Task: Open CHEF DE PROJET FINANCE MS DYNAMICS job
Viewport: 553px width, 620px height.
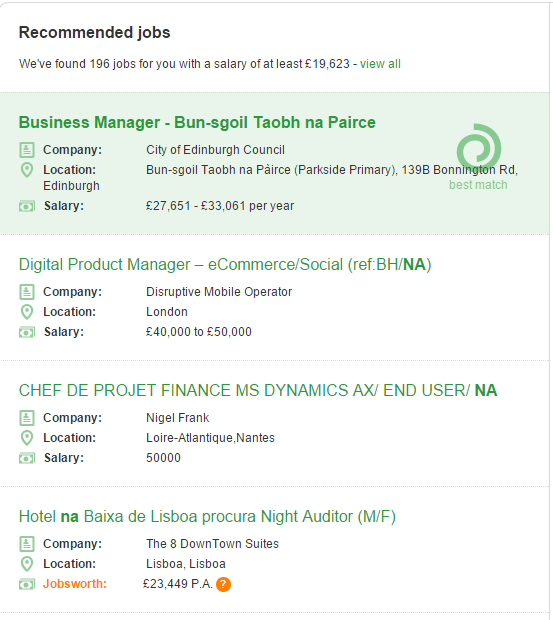Action: pyautogui.click(x=258, y=391)
